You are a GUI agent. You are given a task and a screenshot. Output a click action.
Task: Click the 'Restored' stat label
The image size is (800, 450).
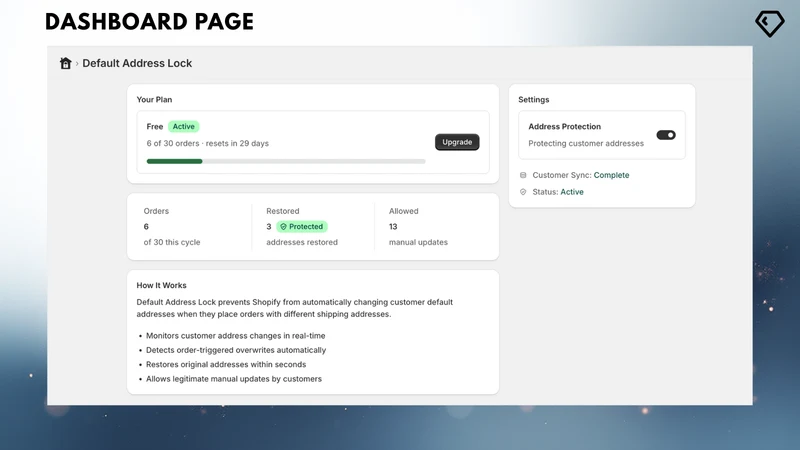pos(283,211)
